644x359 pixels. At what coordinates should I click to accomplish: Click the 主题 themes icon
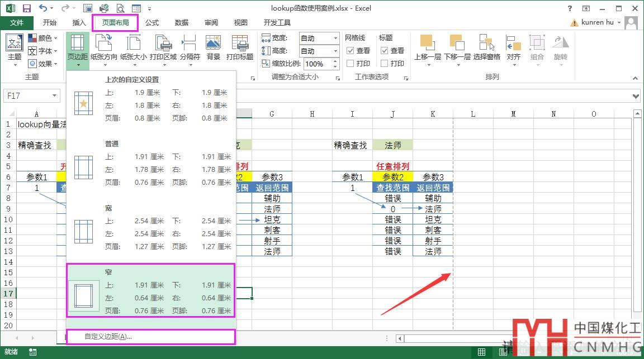[x=15, y=45]
